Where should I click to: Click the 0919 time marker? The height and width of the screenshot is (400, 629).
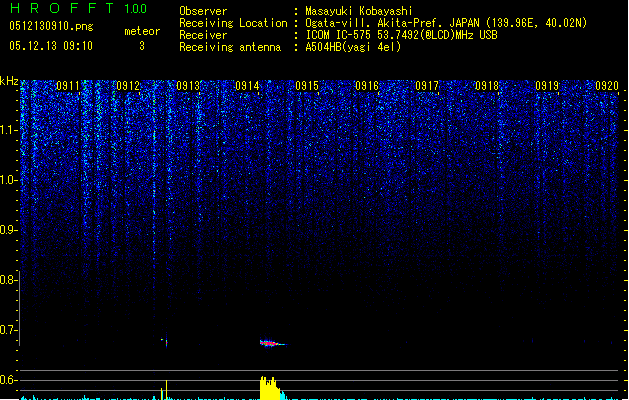[x=547, y=86]
